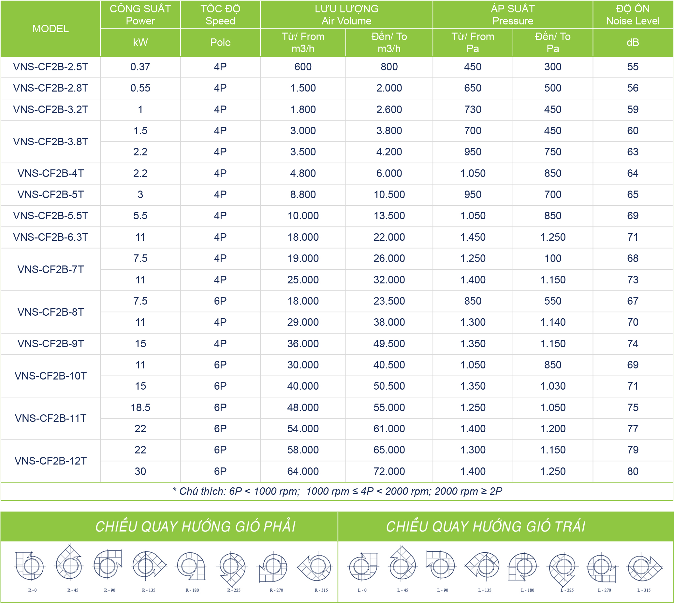Click the MODEL column header
The width and height of the screenshot is (674, 616).
click(x=51, y=29)
